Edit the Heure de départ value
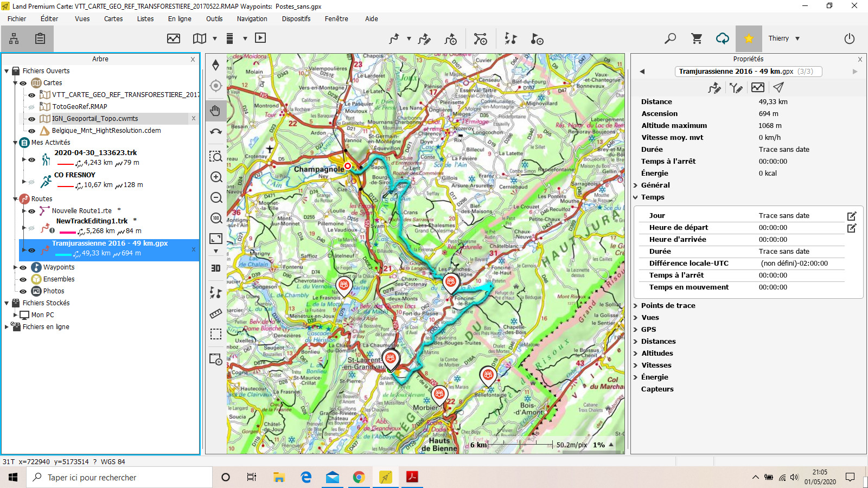Screen dimensions: 868x488 852,228
